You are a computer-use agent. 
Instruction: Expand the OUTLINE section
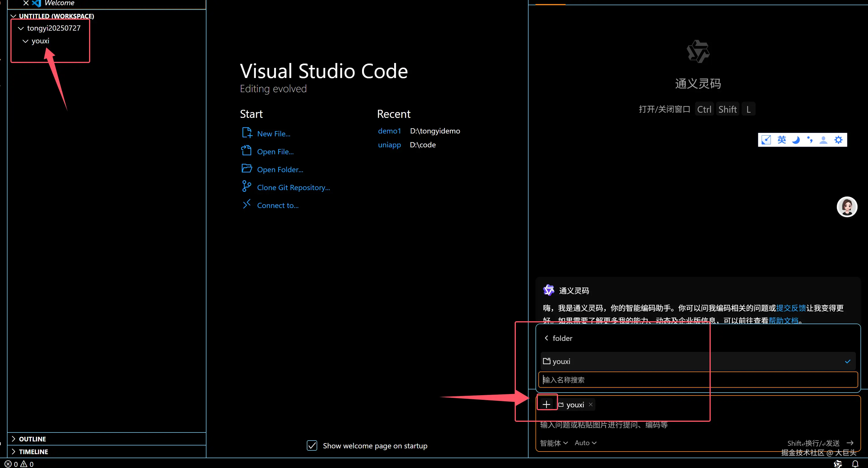32,439
